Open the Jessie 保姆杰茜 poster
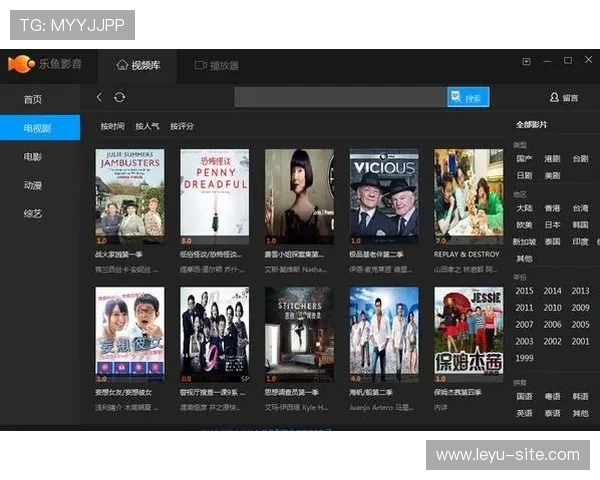The height and width of the screenshot is (480, 600). [469, 335]
